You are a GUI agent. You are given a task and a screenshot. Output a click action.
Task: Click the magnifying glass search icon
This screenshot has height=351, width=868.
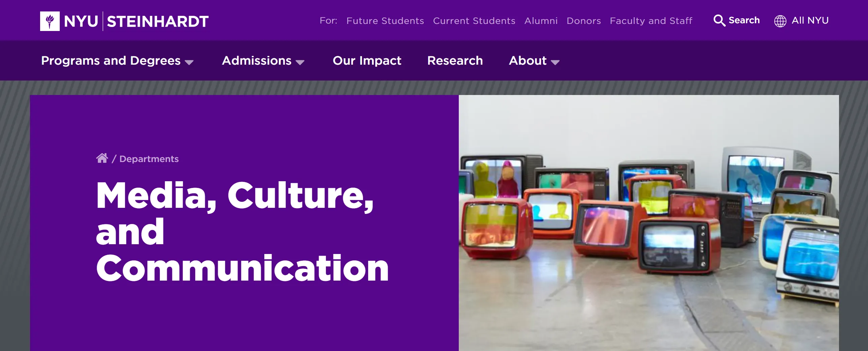719,21
